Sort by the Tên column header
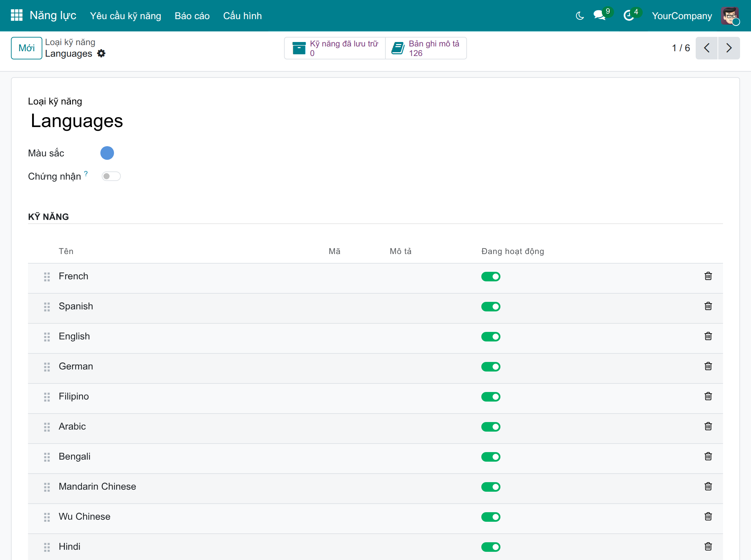This screenshot has height=560, width=751. [x=66, y=251]
